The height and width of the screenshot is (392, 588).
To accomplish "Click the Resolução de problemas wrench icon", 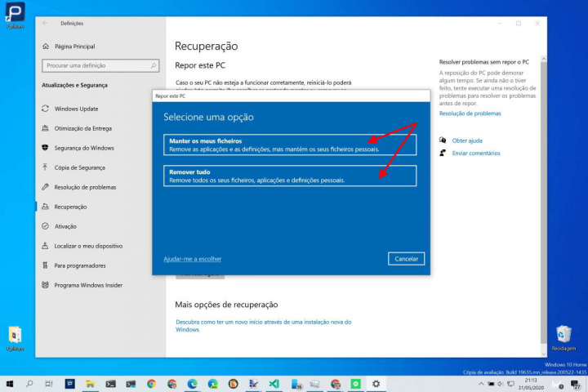I will click(x=46, y=187).
